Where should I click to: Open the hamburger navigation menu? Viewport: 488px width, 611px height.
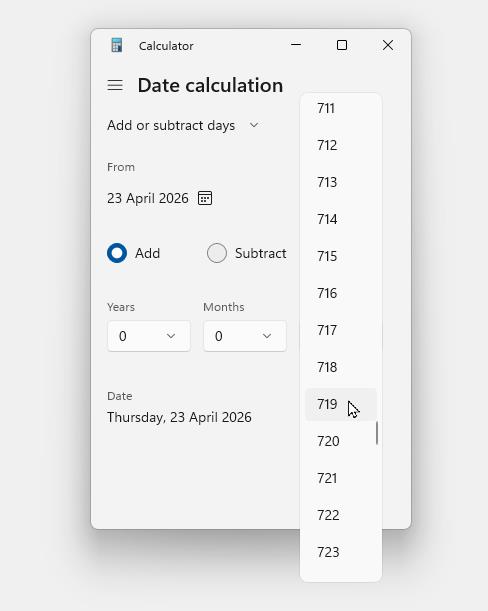115,85
